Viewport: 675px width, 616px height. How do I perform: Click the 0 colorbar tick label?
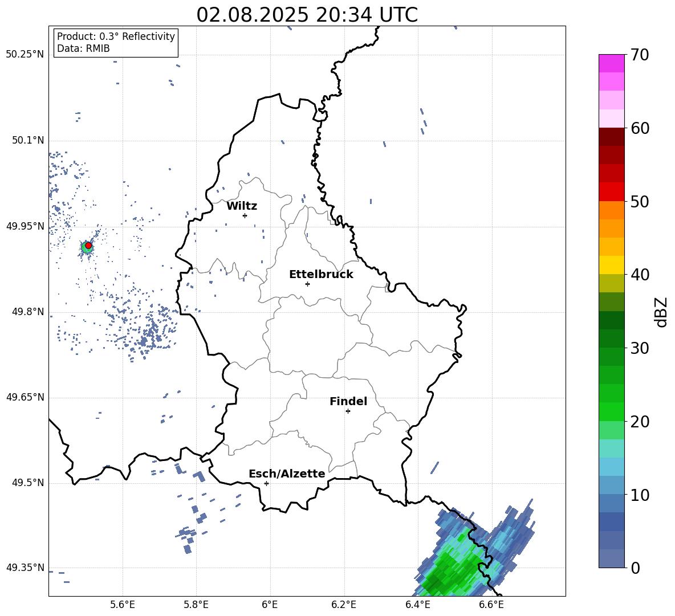pyautogui.click(x=635, y=568)
